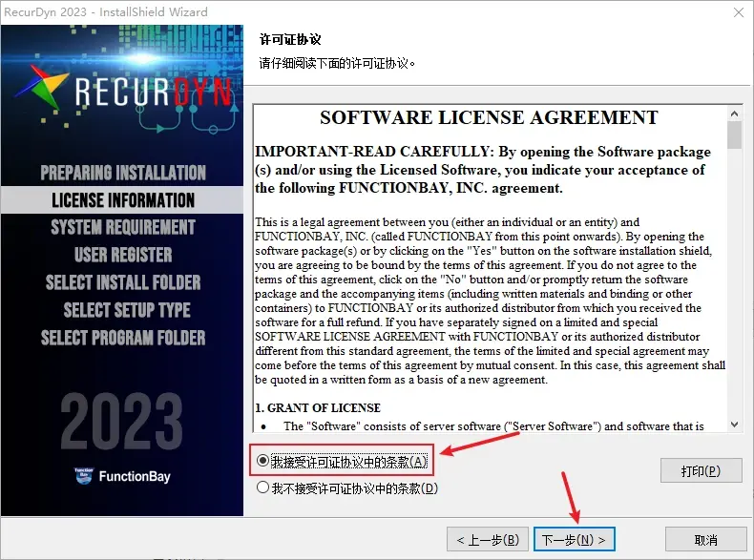Viewport: 754px width, 560px height.
Task: Close the InstallShield Wizard window
Action: [x=739, y=12]
